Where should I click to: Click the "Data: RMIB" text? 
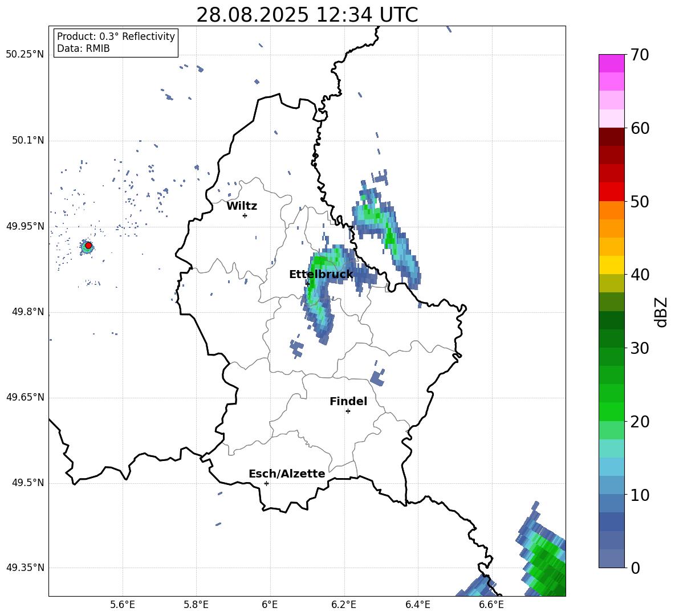83,48
